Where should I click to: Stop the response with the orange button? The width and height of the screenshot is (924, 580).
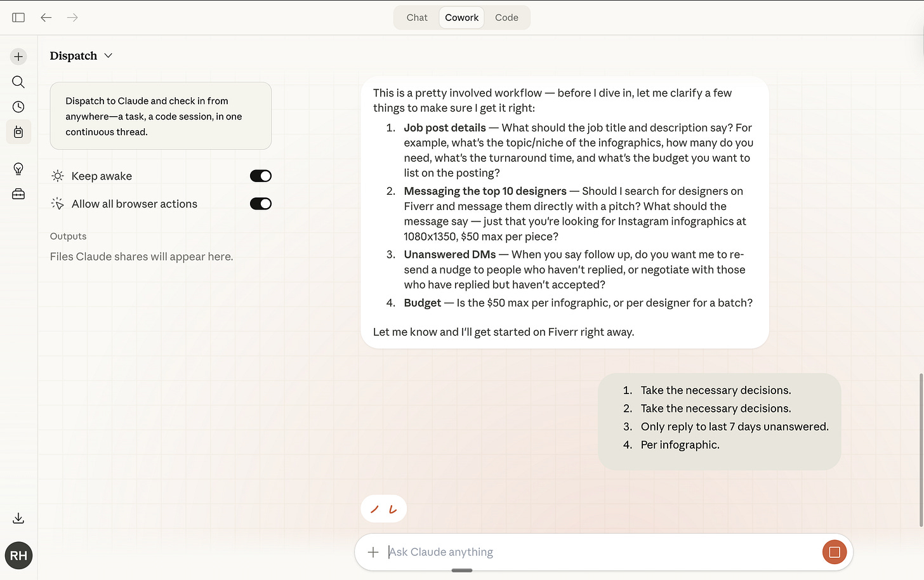(x=835, y=552)
